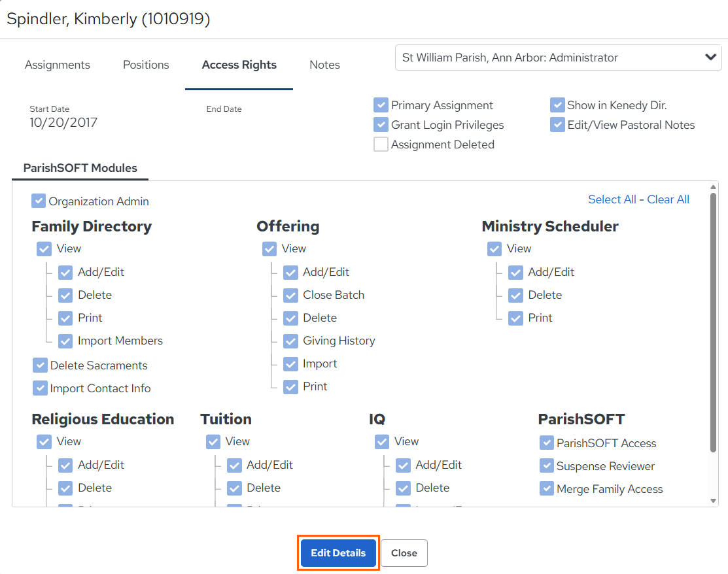Click the Offering section heading

pos(288,226)
